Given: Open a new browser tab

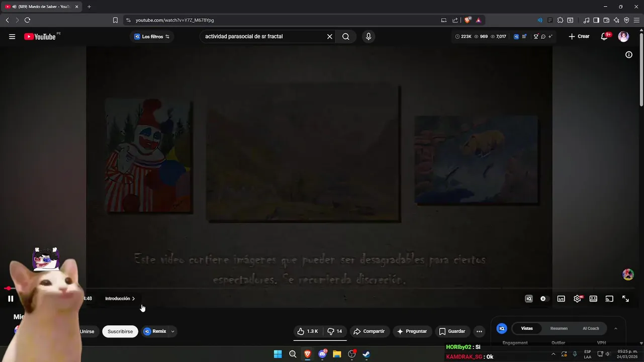Looking at the screenshot, I should click(x=89, y=7).
